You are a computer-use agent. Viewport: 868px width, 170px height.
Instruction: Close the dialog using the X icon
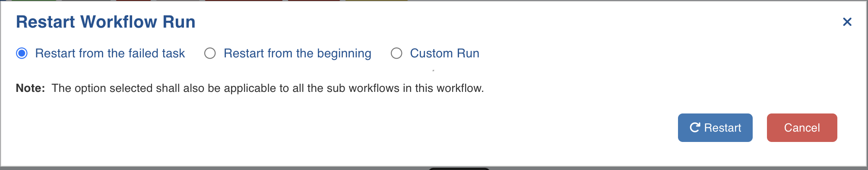point(847,22)
